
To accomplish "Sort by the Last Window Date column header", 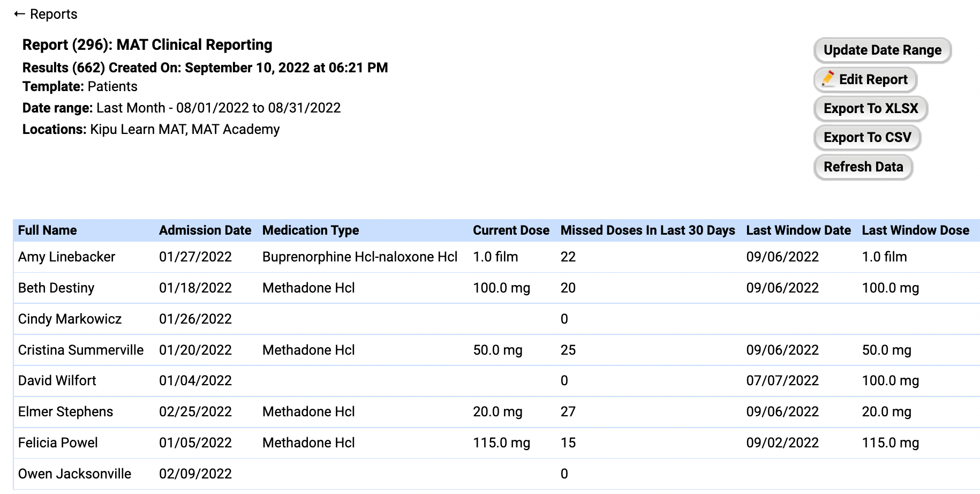I will click(798, 230).
